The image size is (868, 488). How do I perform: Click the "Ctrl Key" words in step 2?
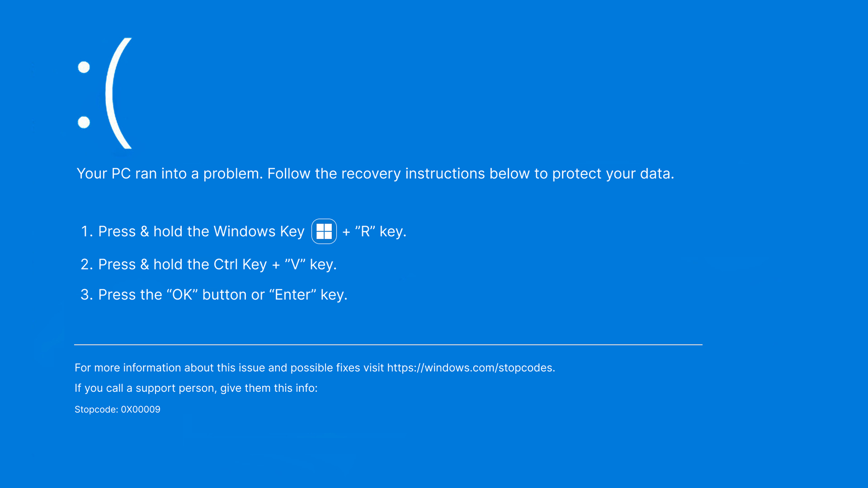click(x=240, y=265)
